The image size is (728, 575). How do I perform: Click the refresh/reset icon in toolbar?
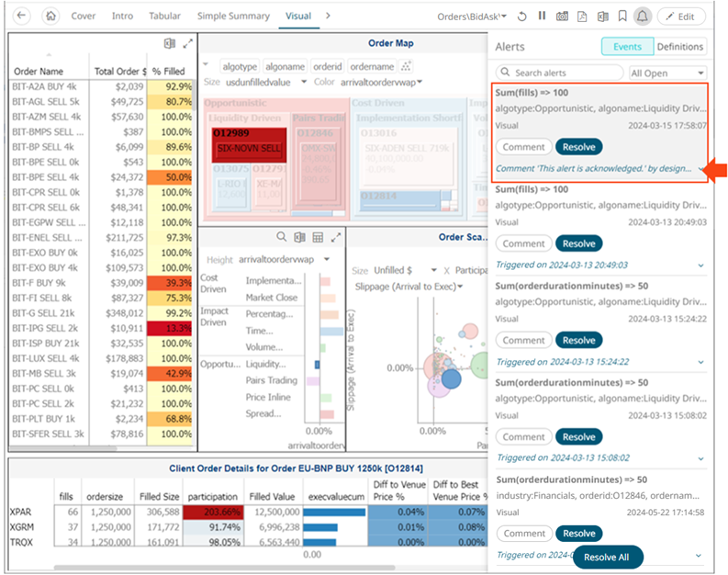522,17
